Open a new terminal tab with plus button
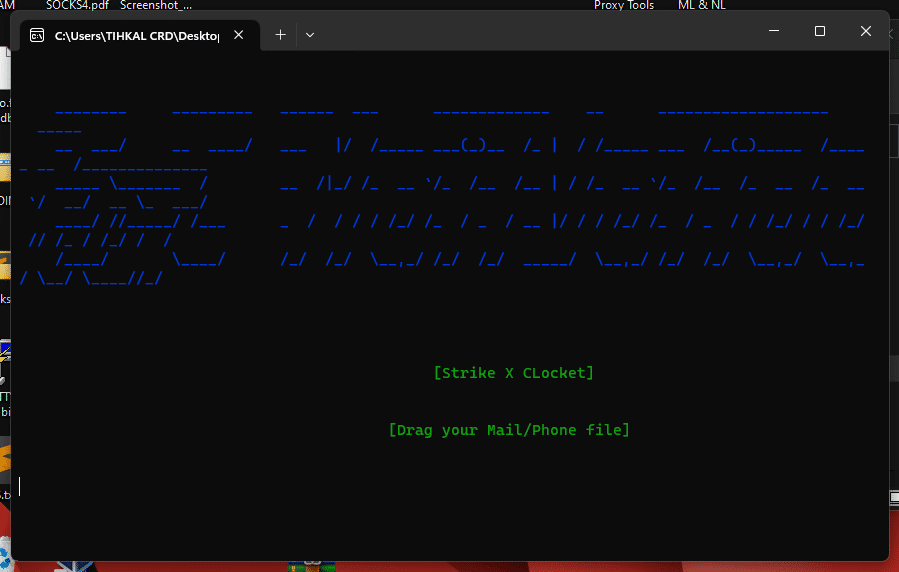 [280, 35]
